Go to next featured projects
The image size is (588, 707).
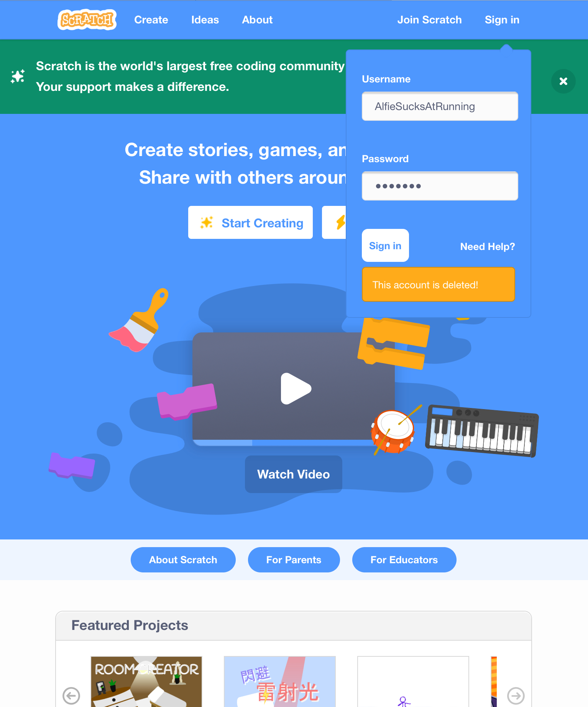click(516, 695)
